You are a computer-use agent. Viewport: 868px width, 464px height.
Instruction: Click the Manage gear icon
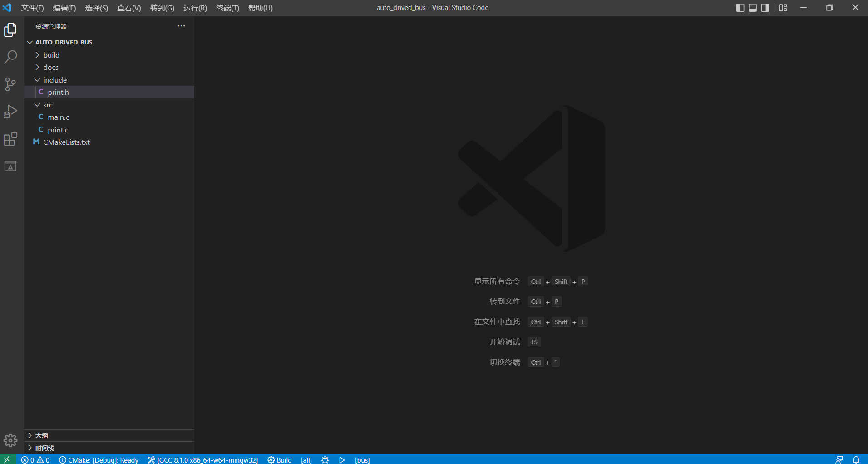(x=10, y=440)
